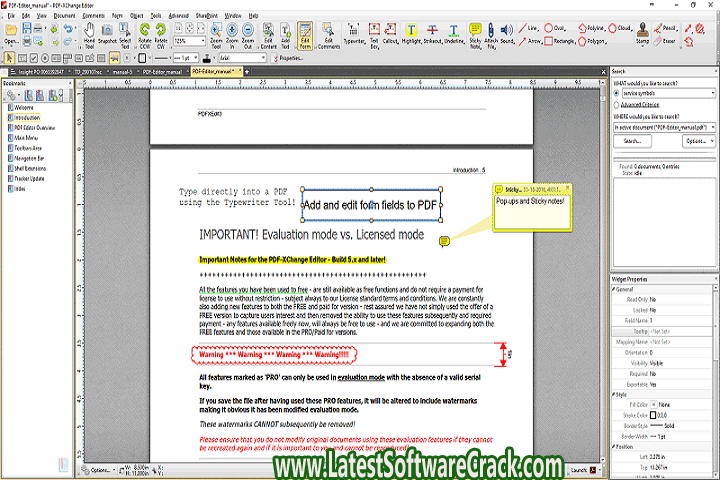Select the Hand Tool

(90, 38)
